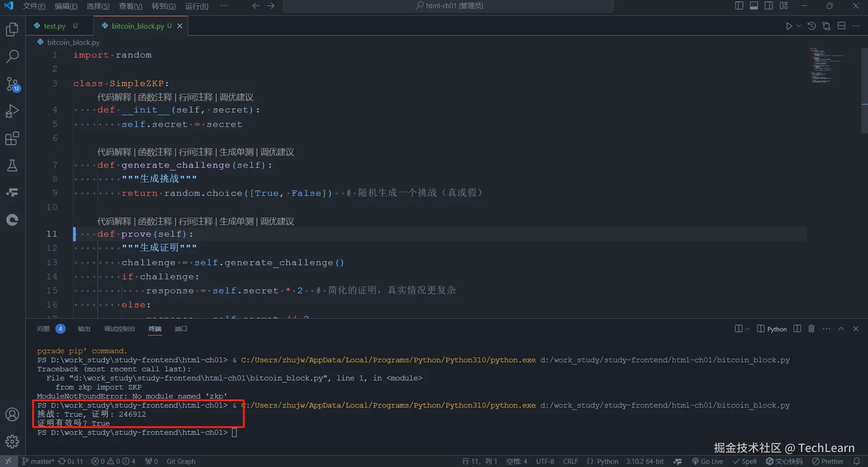Open the Accounts menu icon
The height and width of the screenshot is (467, 868).
[x=12, y=414]
